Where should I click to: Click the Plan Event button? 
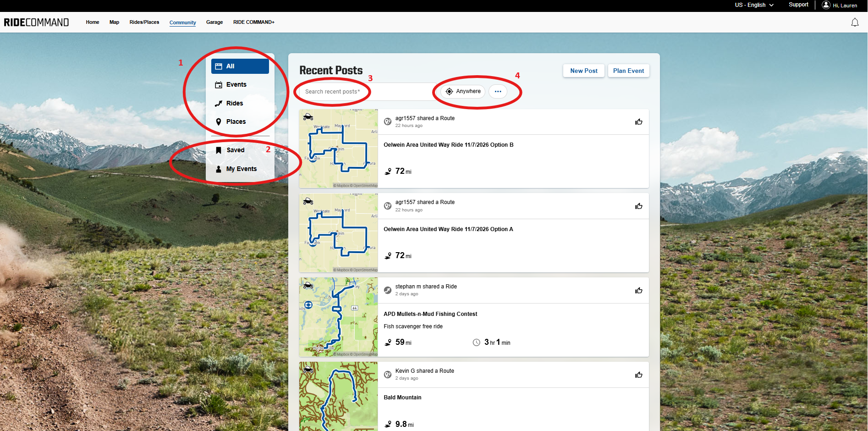[628, 71]
